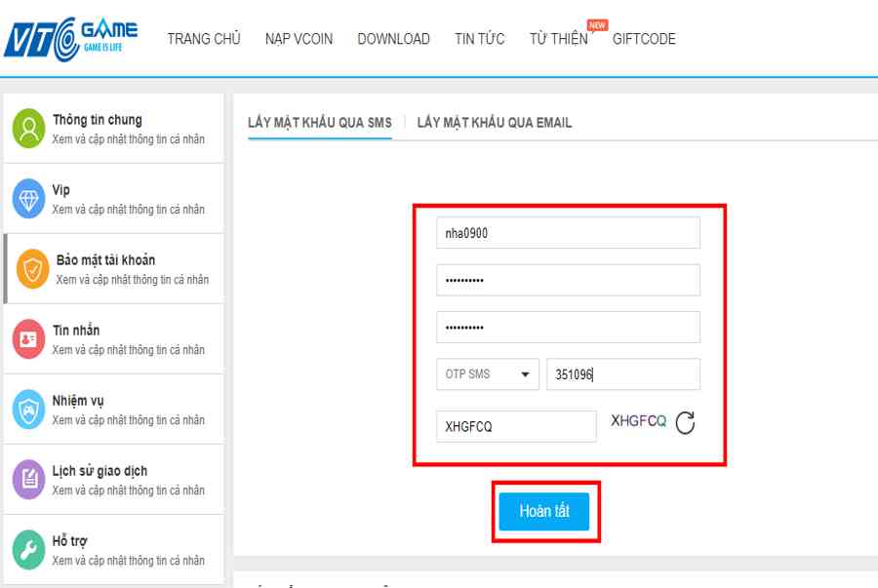Image resolution: width=878 pixels, height=588 pixels.
Task: Click the captcha input field XHGFCQ
Action: point(516,426)
